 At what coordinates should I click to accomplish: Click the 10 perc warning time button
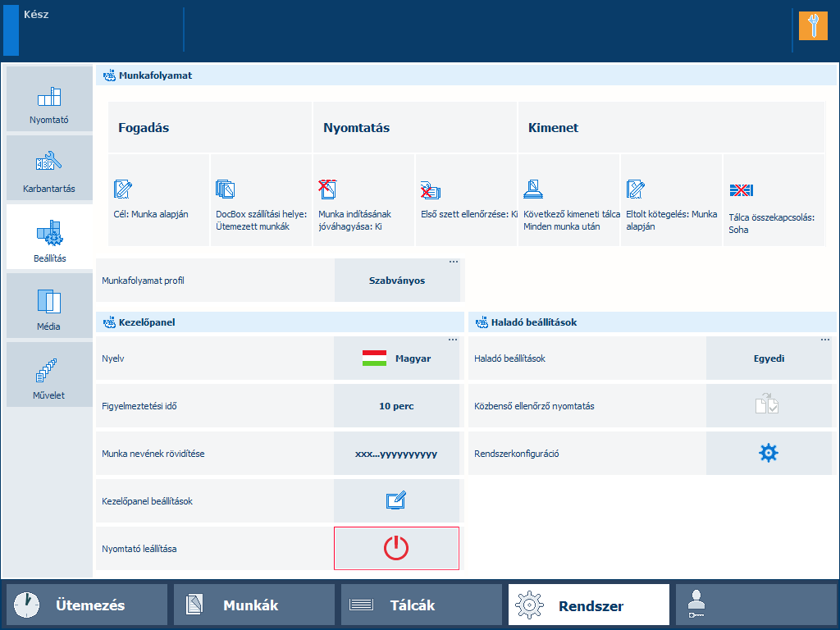click(397, 406)
